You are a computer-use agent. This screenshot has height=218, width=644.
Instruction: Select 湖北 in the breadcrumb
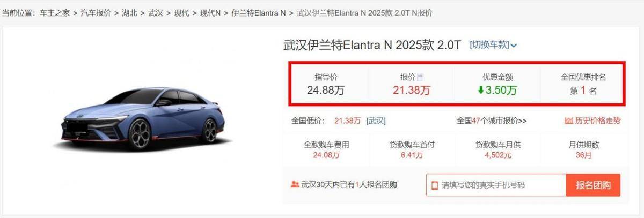pos(129,12)
